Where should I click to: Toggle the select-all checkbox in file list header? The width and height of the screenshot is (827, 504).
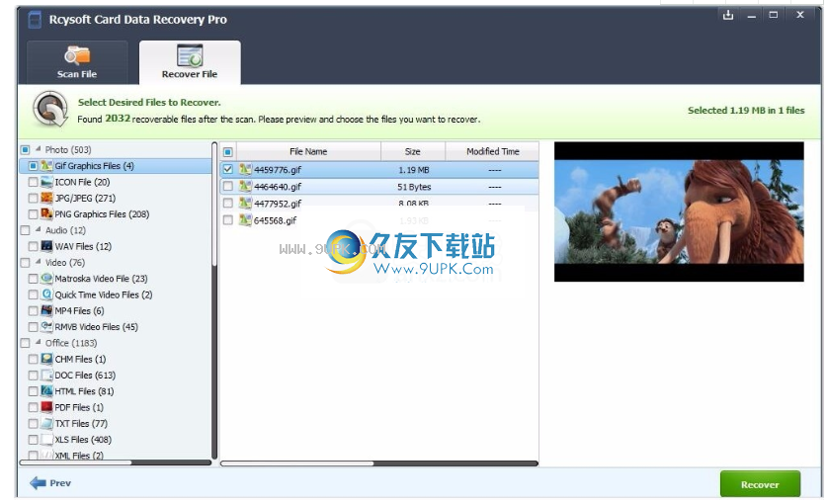[x=228, y=152]
